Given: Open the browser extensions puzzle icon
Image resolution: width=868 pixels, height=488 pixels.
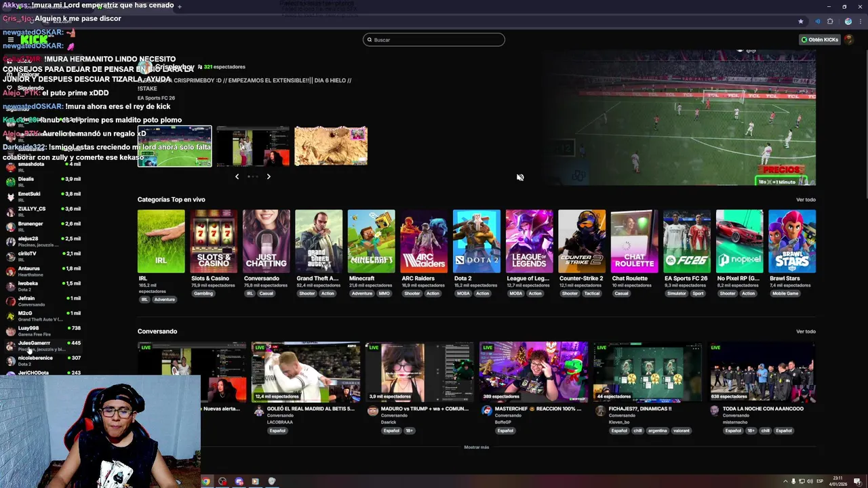Looking at the screenshot, I should (x=830, y=21).
